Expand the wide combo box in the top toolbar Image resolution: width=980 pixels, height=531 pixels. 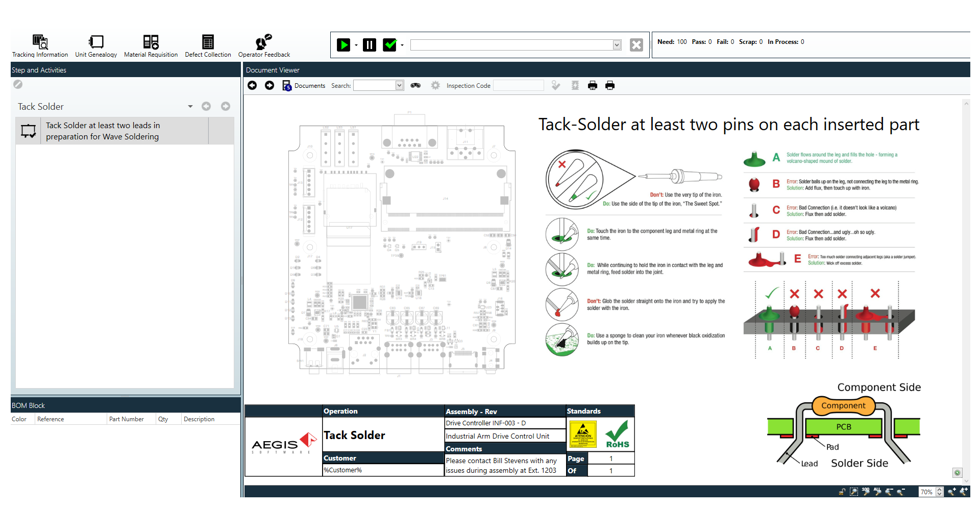(617, 45)
